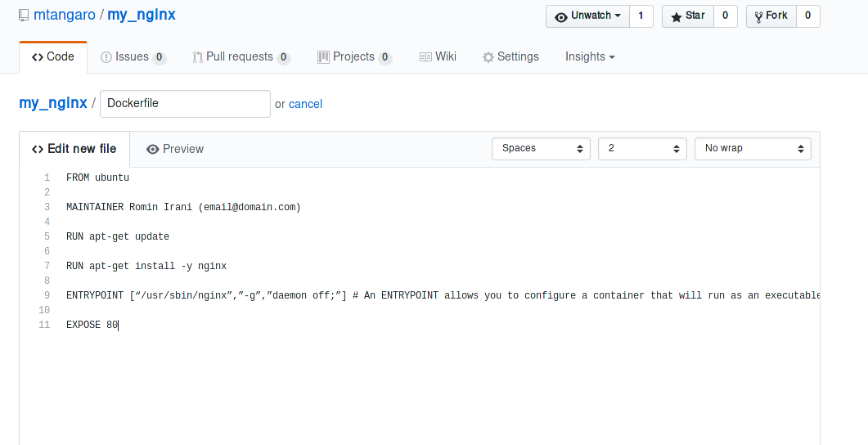Click the Fork button

coord(771,16)
